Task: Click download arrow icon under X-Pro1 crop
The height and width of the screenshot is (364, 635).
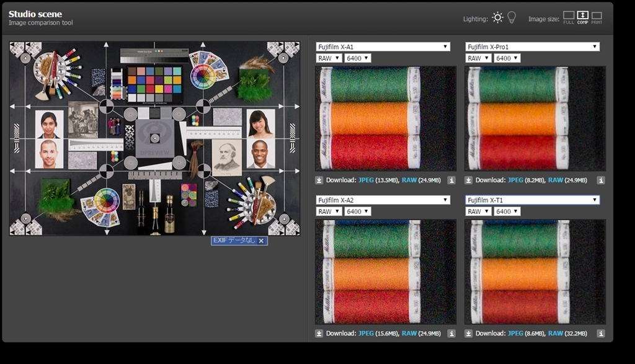Action: coord(469,180)
